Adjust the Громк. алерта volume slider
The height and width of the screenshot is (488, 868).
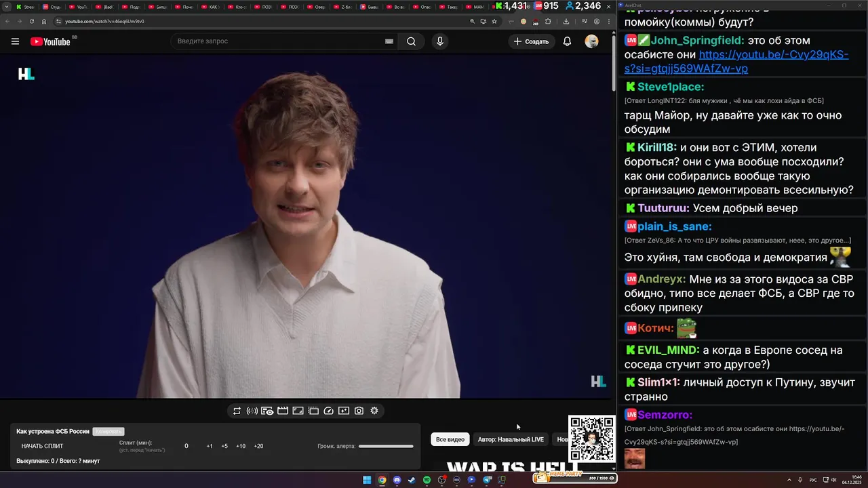tap(386, 446)
